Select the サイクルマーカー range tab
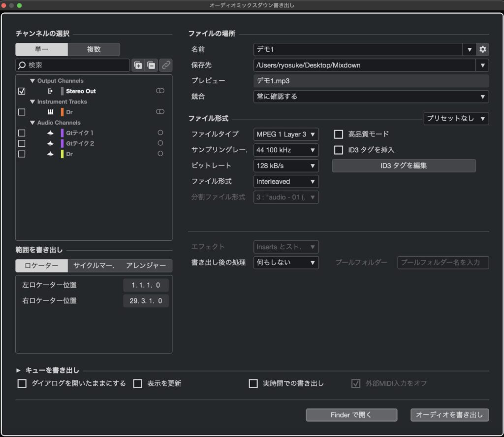Viewport: 504px width, 437px height. pyautogui.click(x=94, y=266)
